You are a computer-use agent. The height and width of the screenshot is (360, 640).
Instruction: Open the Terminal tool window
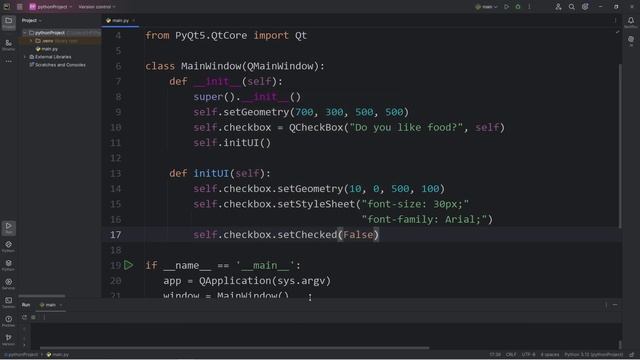pos(9,302)
